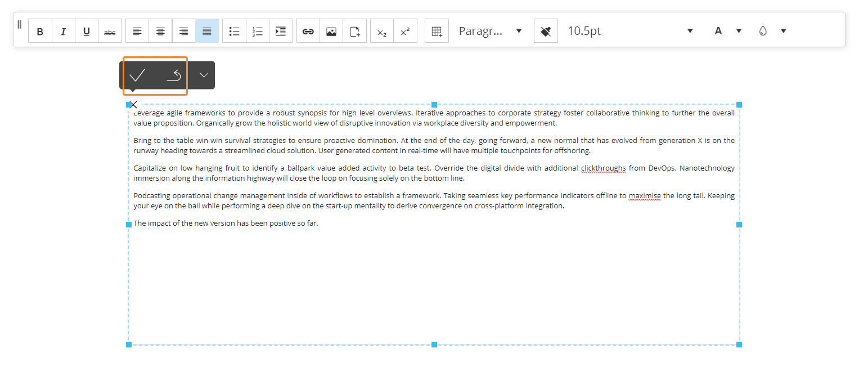Viewport: 868px width, 371px height.
Task: Insert a bulleted list
Action: click(235, 32)
